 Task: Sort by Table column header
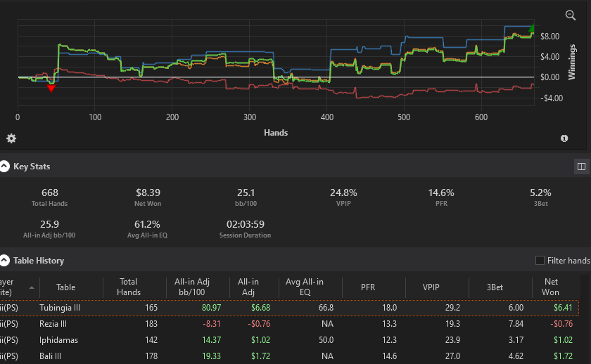(x=66, y=287)
